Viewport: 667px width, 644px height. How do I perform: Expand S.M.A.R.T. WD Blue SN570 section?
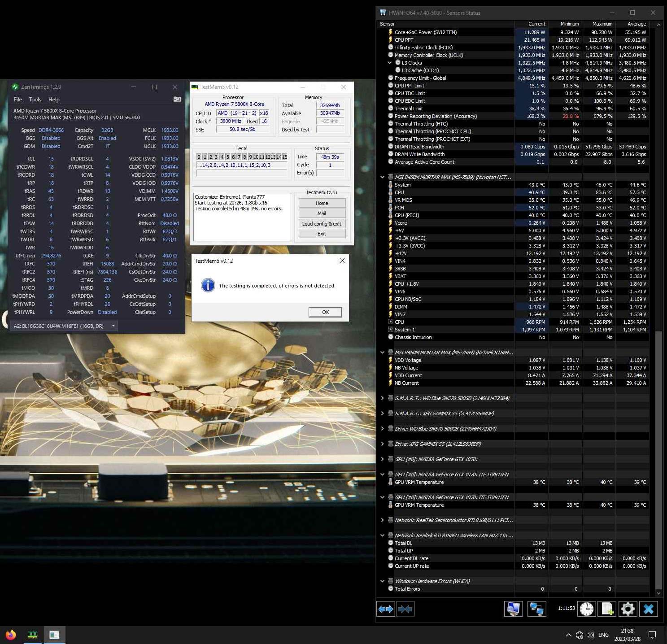[382, 398]
